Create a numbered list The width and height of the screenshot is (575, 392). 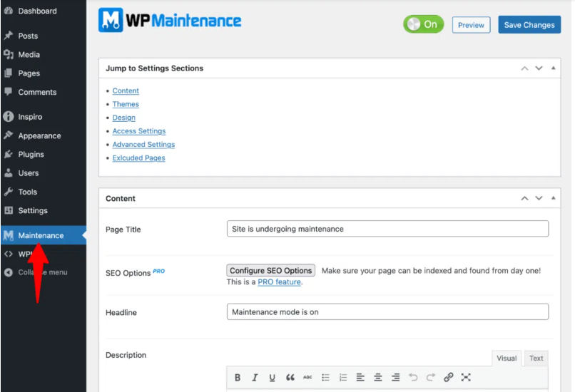point(342,378)
